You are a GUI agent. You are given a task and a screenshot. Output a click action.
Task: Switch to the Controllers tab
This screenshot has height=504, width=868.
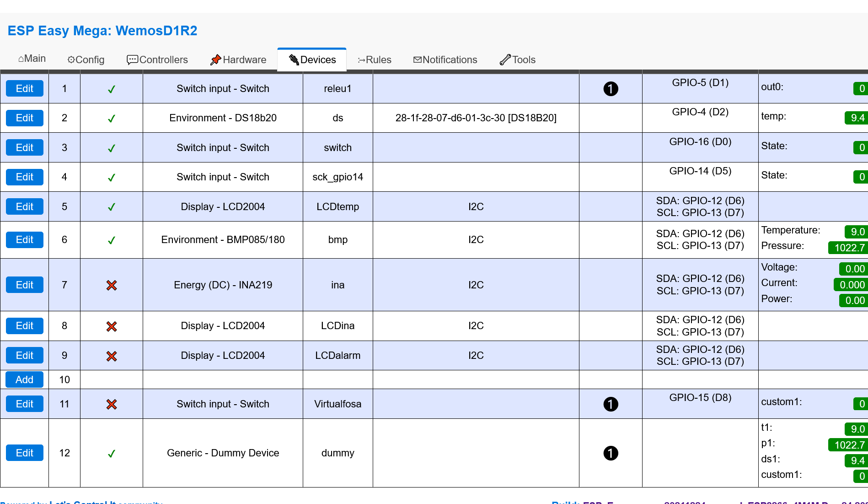(x=157, y=60)
